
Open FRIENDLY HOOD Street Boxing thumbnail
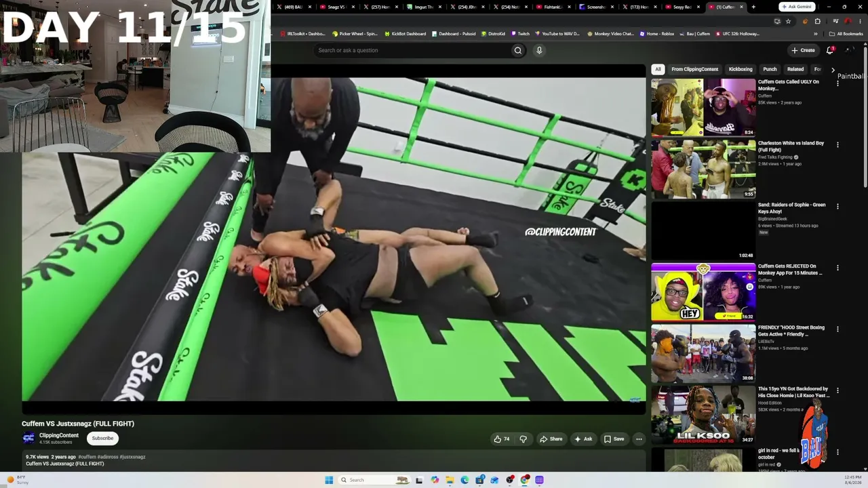point(703,353)
